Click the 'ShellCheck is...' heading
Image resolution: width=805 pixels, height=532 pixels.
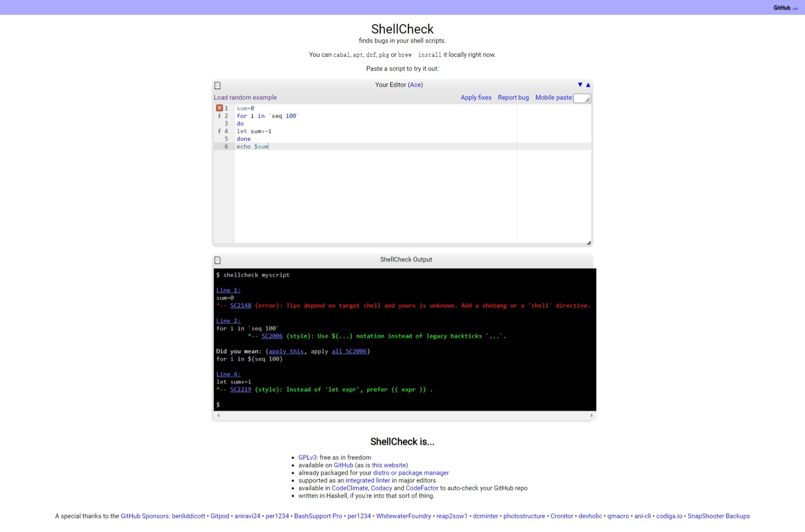coord(402,442)
